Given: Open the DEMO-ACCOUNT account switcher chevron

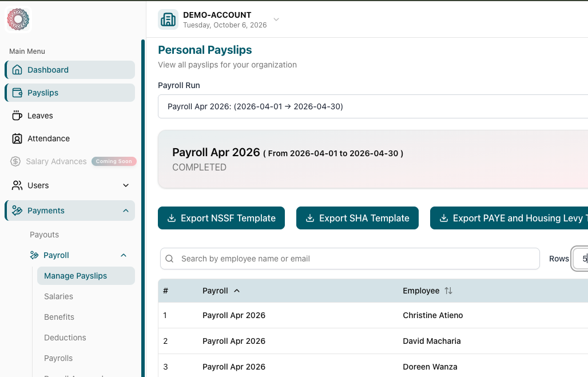Looking at the screenshot, I should [276, 19].
